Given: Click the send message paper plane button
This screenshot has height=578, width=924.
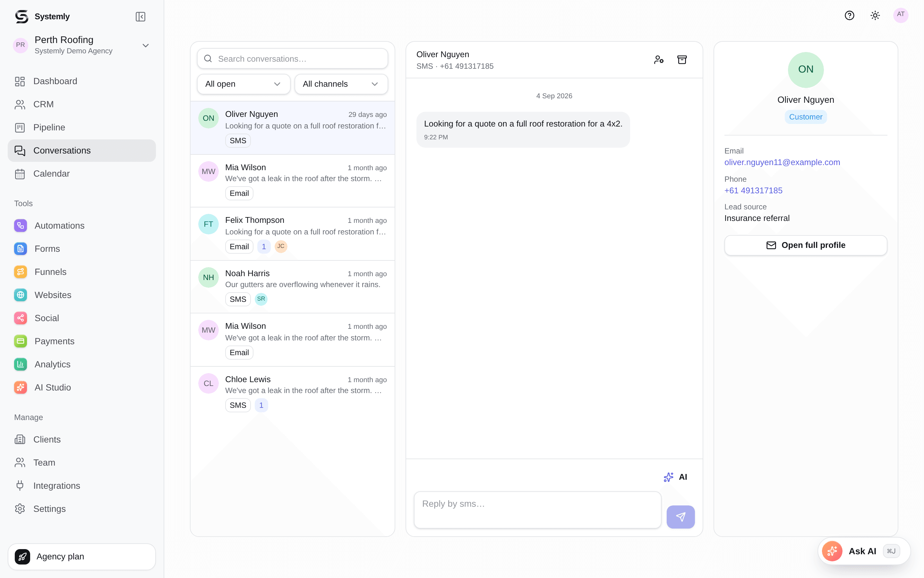Looking at the screenshot, I should point(680,517).
